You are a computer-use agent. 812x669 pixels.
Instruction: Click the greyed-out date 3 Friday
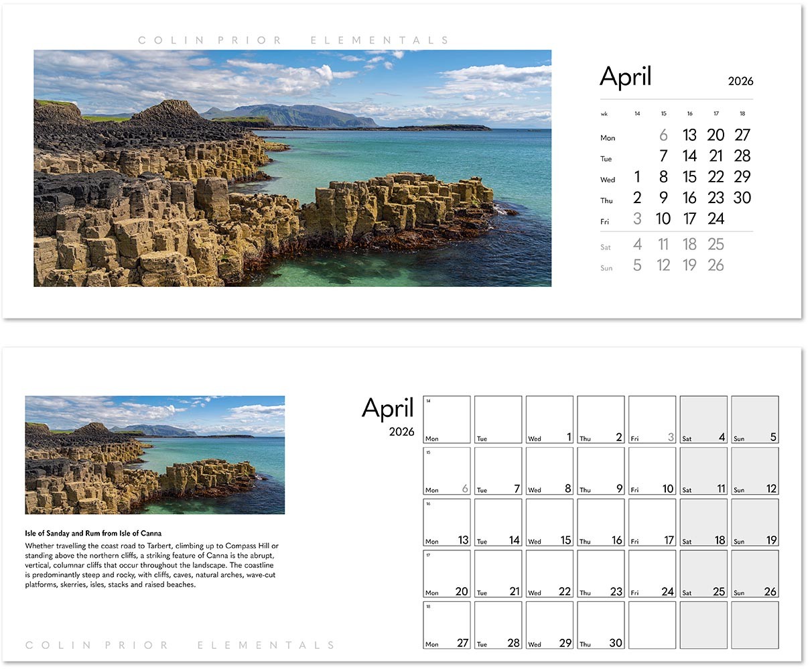(x=636, y=219)
